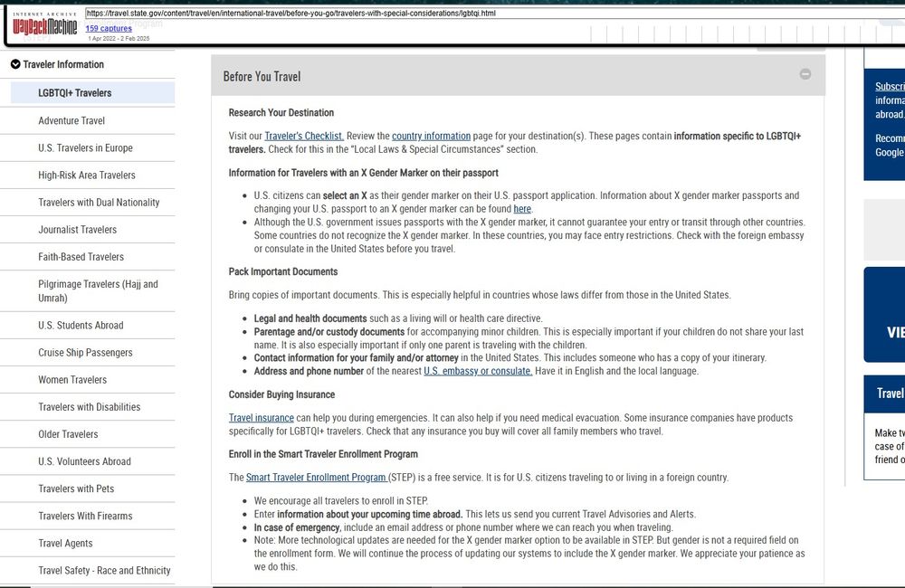Go to U.S. Travelers in Europe
This screenshot has height=588, width=905.
85,147
